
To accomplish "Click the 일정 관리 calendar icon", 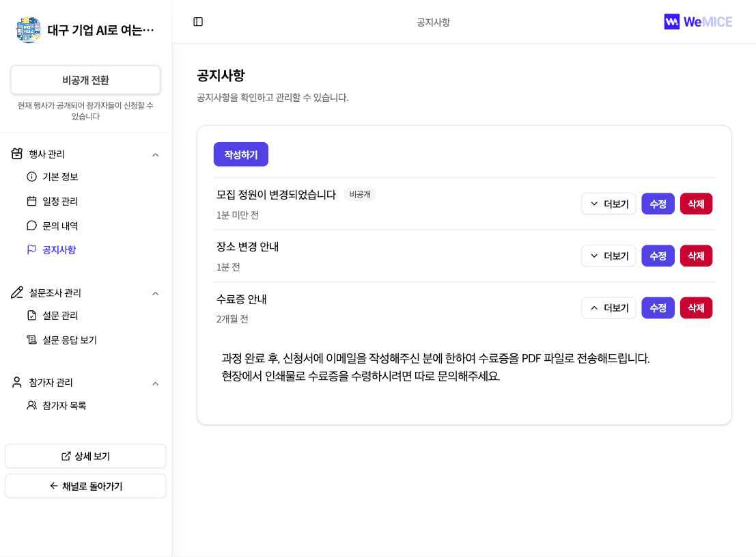I will (x=32, y=202).
